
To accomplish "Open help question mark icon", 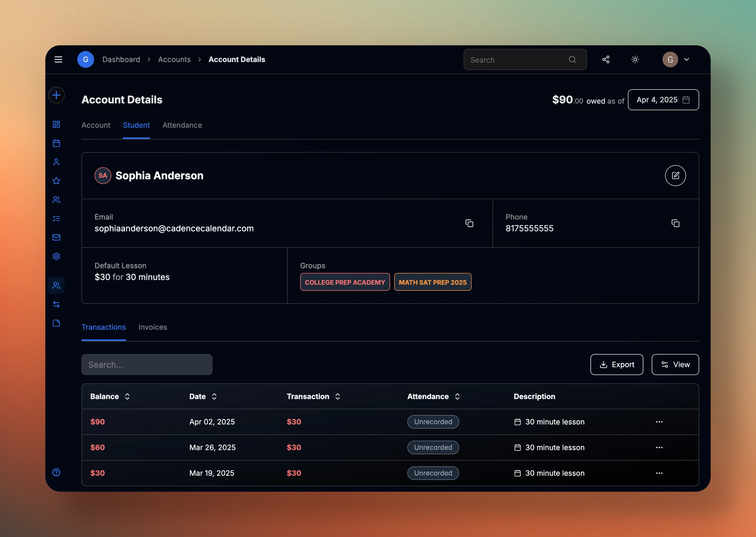I will pos(56,472).
